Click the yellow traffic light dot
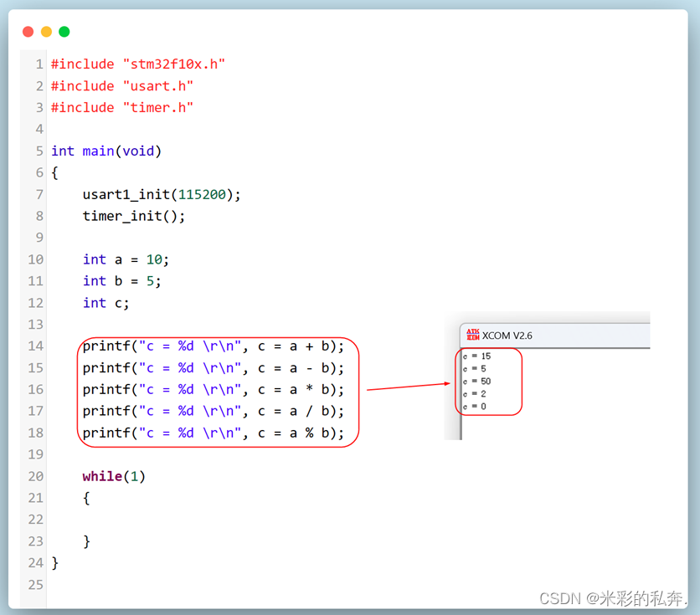The image size is (700, 615). (46, 31)
